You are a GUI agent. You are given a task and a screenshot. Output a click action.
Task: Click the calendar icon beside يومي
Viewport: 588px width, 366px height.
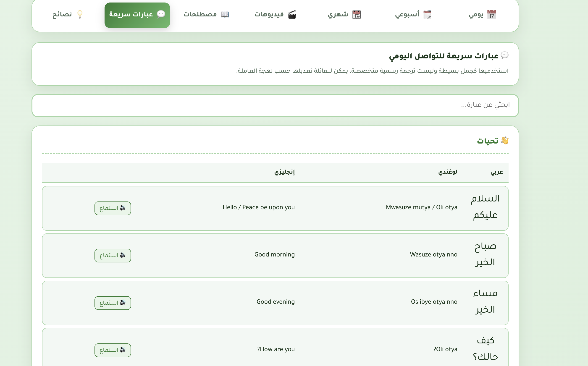click(491, 15)
